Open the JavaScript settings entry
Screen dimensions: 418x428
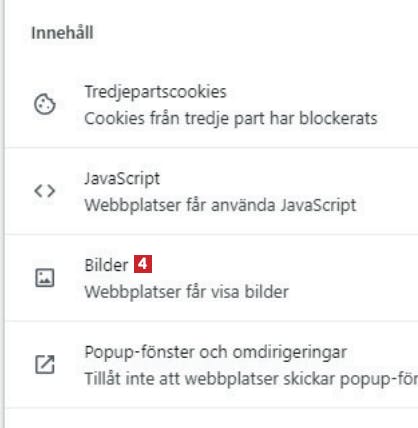(x=211, y=191)
